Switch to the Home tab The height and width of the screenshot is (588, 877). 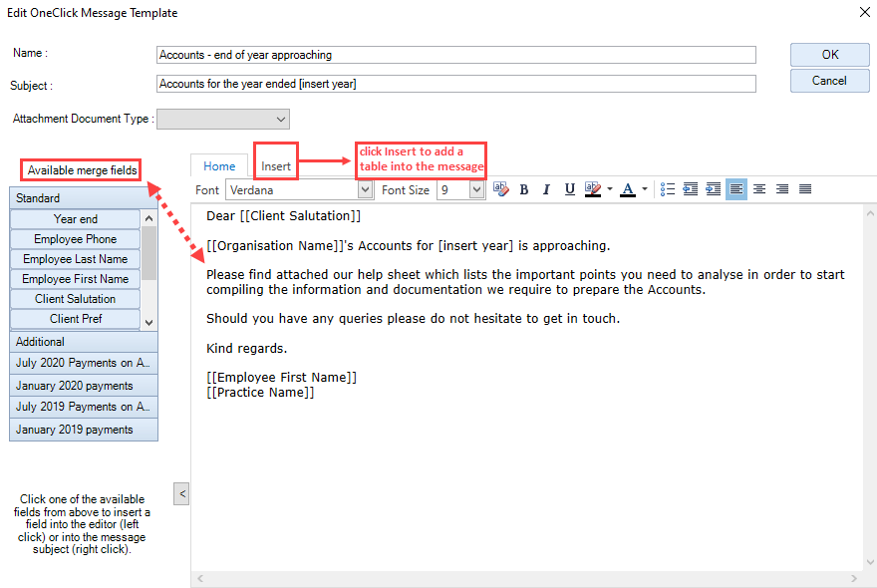pos(219,166)
